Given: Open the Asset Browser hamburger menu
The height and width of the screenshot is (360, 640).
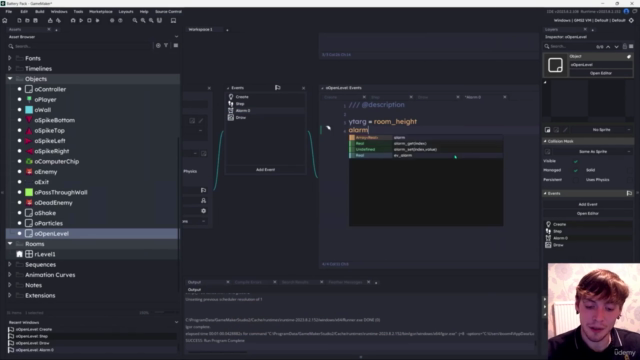Looking at the screenshot, I should tap(176, 46).
